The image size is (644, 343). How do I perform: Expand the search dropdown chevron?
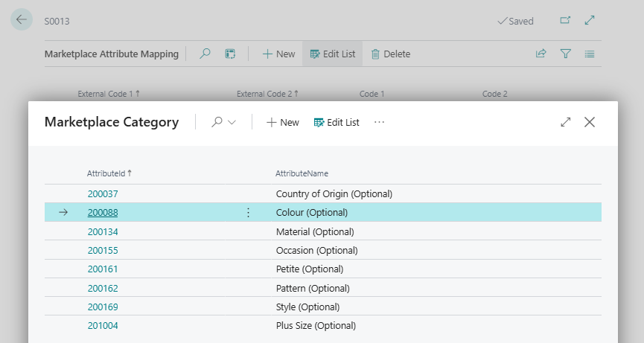click(x=232, y=122)
